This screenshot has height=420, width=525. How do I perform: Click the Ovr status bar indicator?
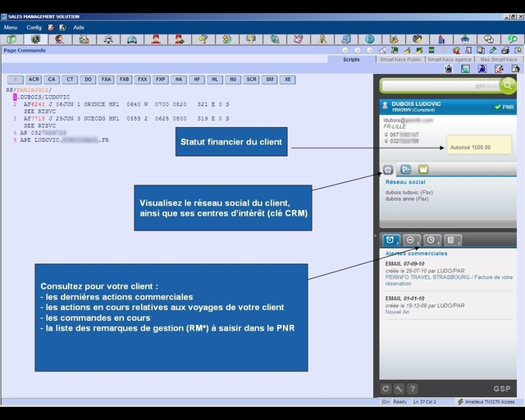386,402
